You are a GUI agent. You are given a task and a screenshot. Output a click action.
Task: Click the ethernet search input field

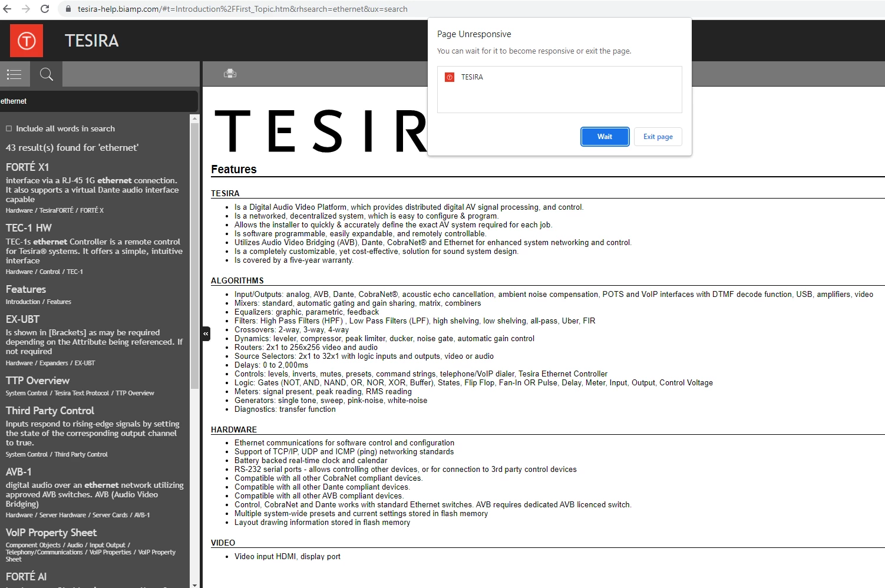[x=99, y=101]
